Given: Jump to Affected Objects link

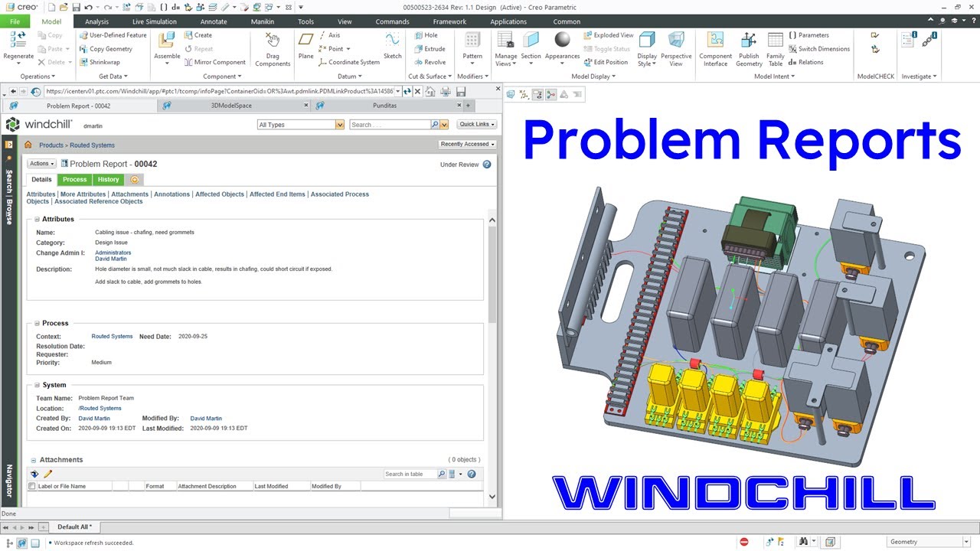Looking at the screenshot, I should tap(220, 194).
